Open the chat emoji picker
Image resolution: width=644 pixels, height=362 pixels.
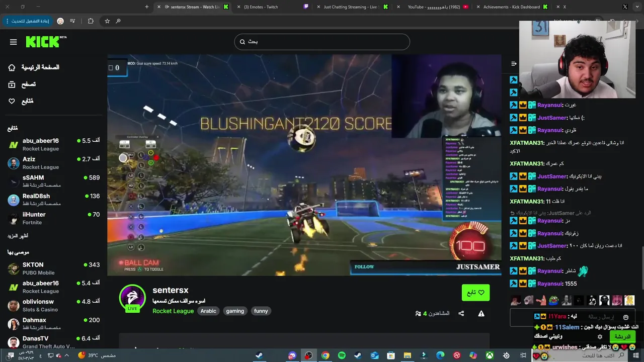coord(626,317)
